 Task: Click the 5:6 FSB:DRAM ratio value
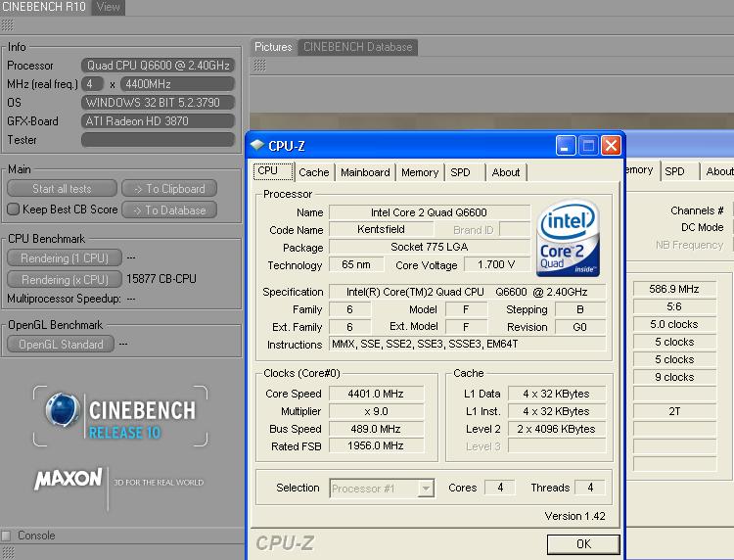pyautogui.click(x=674, y=306)
